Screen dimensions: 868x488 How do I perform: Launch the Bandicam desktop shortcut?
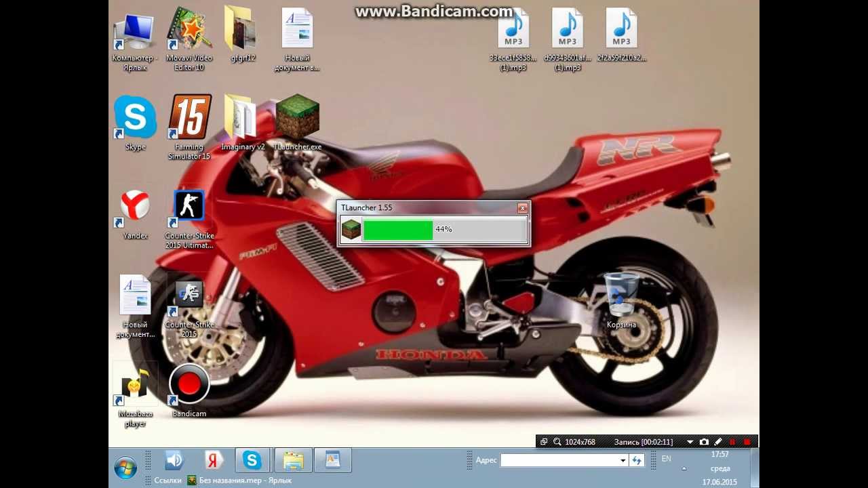pyautogui.click(x=189, y=390)
